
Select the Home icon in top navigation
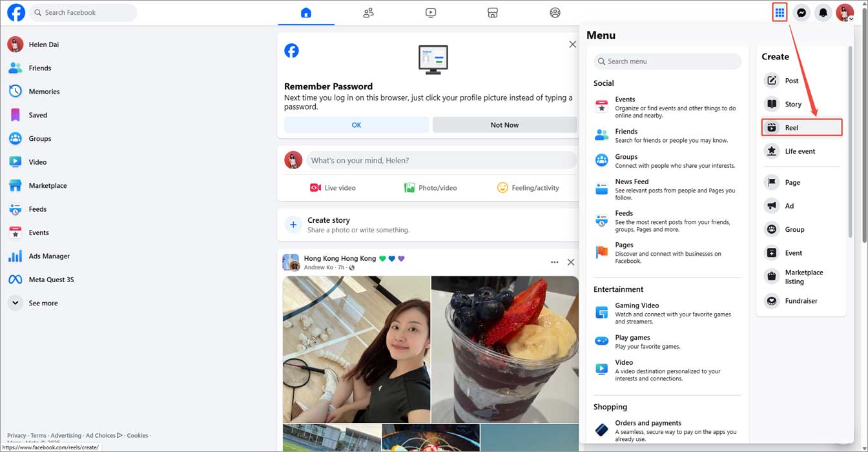[306, 12]
